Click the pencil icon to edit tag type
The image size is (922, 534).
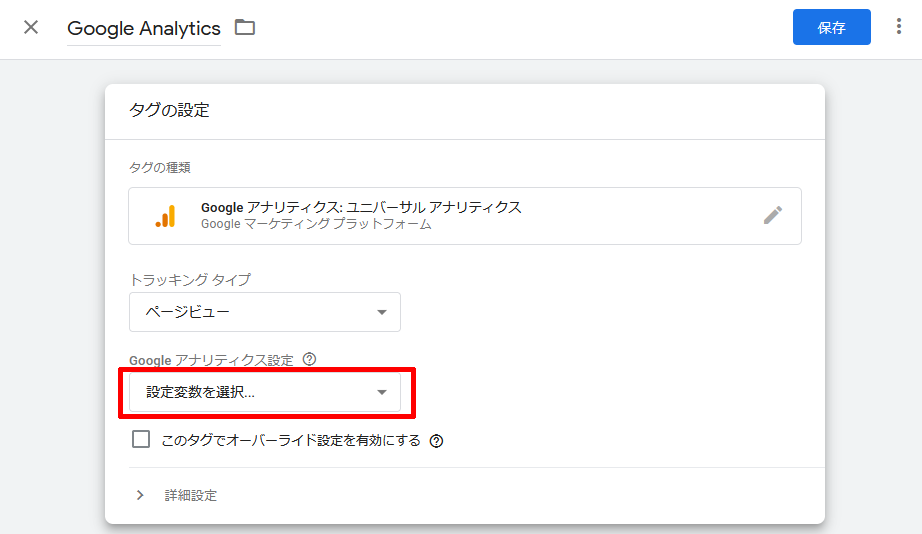pyautogui.click(x=773, y=215)
